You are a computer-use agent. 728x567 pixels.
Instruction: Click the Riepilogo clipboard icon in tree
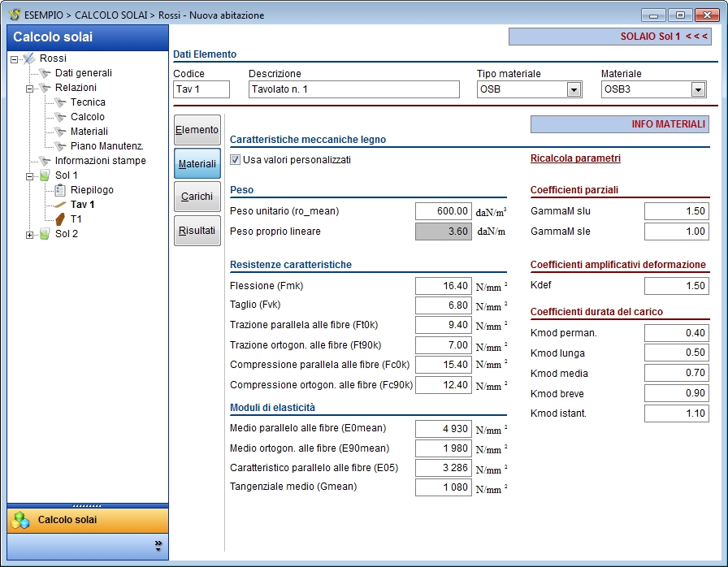pyautogui.click(x=60, y=190)
